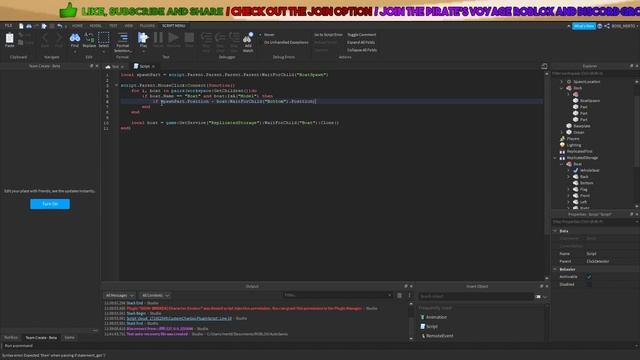Start the Play test button
Image resolution: width=640 pixels, height=360 pixels.
143,40
